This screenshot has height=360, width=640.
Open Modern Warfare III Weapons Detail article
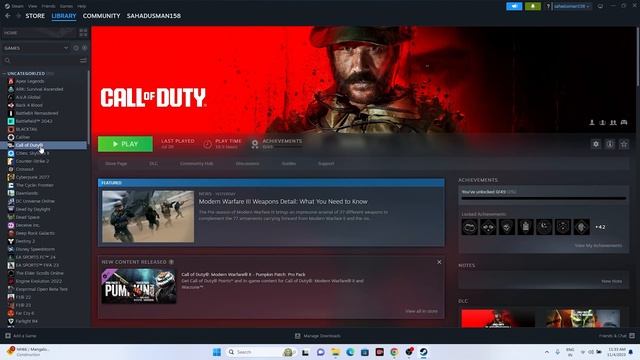[283, 202]
